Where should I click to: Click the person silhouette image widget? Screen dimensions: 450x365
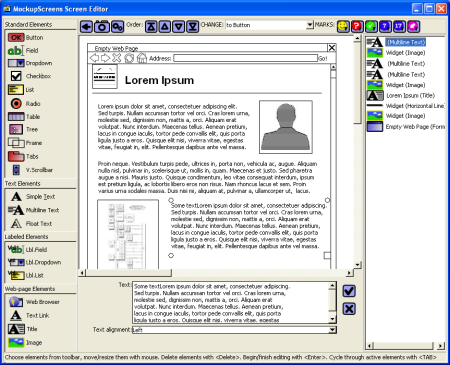286,127
